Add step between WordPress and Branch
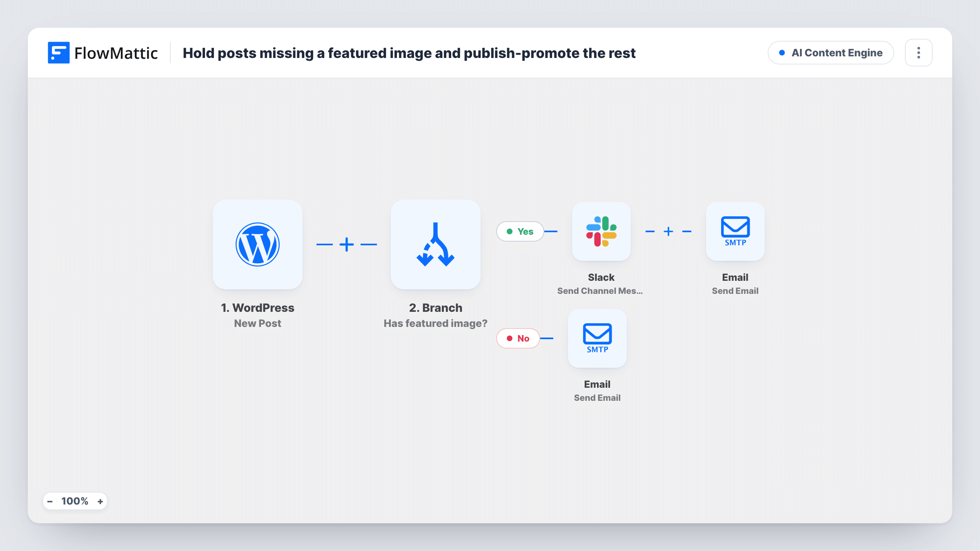This screenshot has width=980, height=551. [x=347, y=244]
